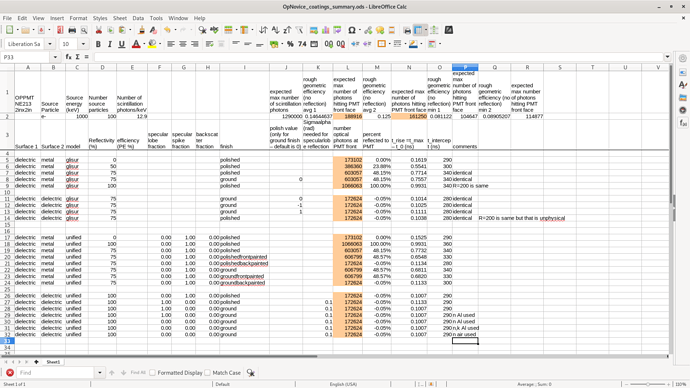Image resolution: width=690 pixels, height=388 pixels.
Task: Apply the red font color swatch
Action: [x=136, y=44]
